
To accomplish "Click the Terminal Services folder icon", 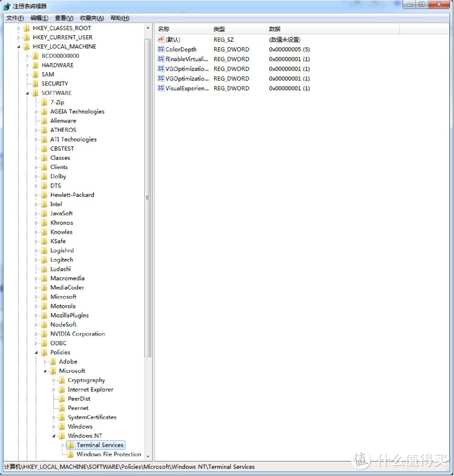I will click(70, 445).
